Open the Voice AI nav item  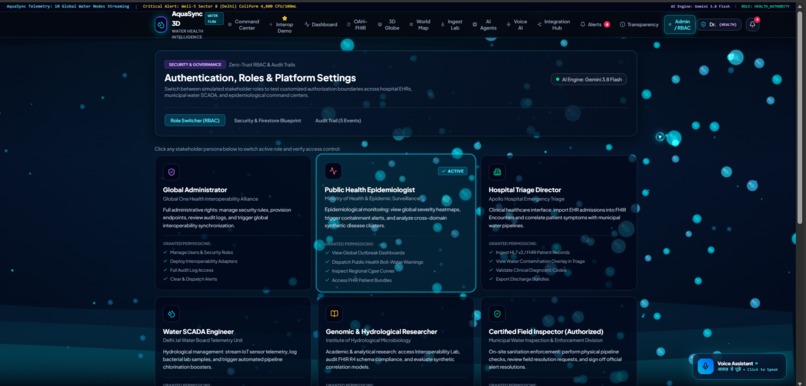click(517, 25)
